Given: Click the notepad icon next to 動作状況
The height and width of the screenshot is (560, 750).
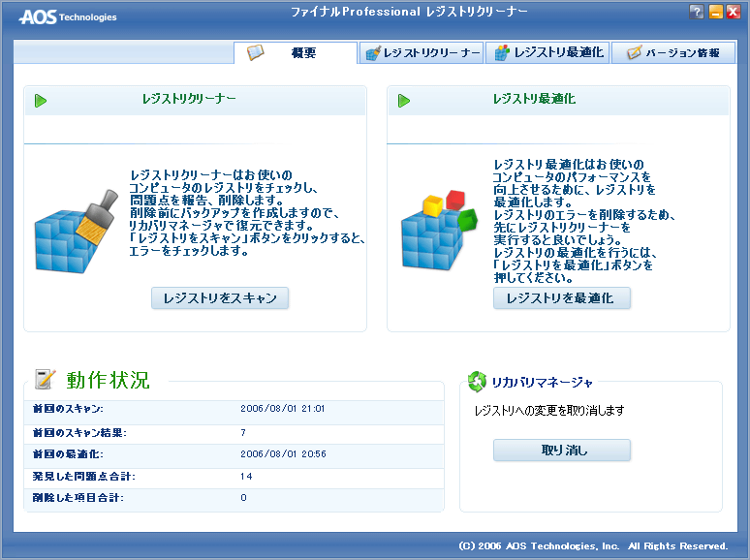Looking at the screenshot, I should point(45,379).
